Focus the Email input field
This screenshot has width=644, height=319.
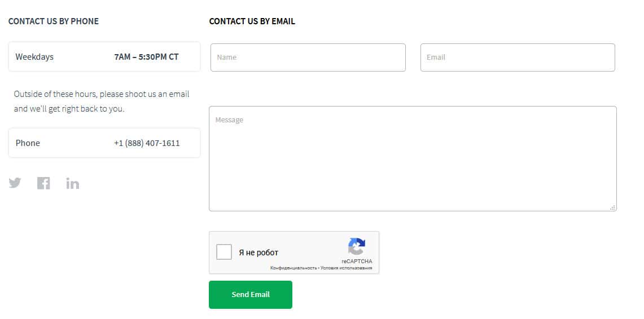point(518,57)
